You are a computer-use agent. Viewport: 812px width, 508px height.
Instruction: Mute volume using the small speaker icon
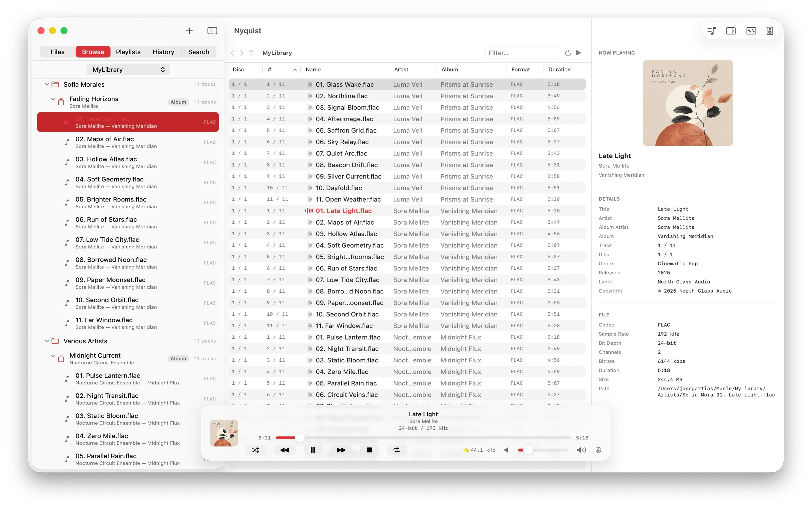(506, 450)
